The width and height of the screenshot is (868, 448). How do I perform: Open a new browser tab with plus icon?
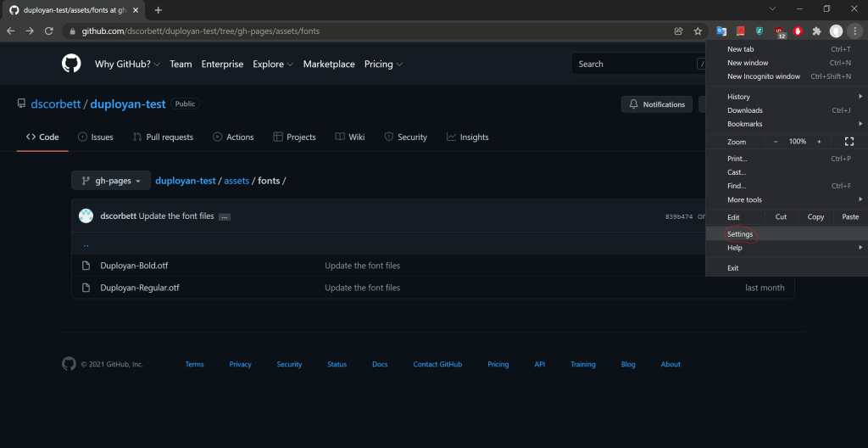(x=158, y=9)
